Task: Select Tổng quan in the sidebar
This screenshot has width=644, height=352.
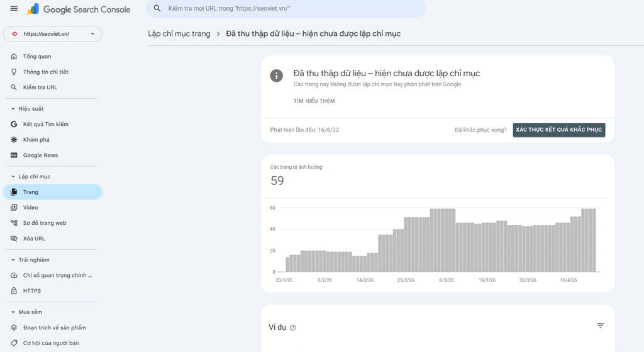Action: [36, 57]
